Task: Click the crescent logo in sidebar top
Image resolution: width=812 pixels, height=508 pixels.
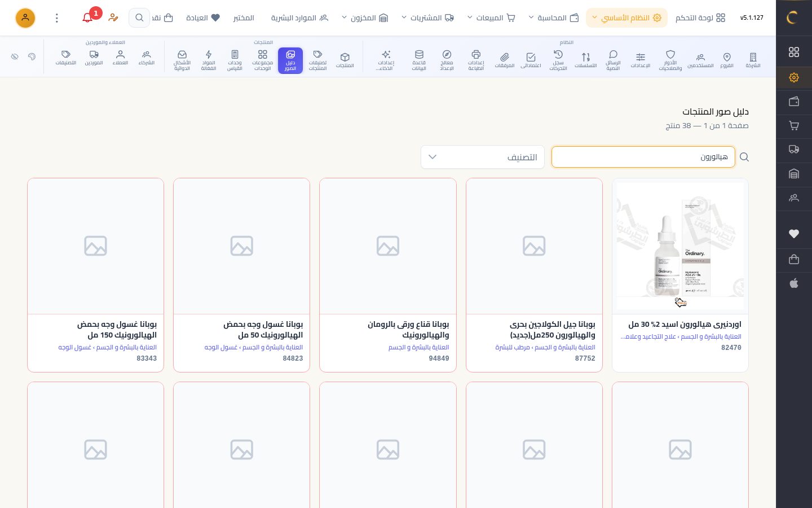Action: 792,18
